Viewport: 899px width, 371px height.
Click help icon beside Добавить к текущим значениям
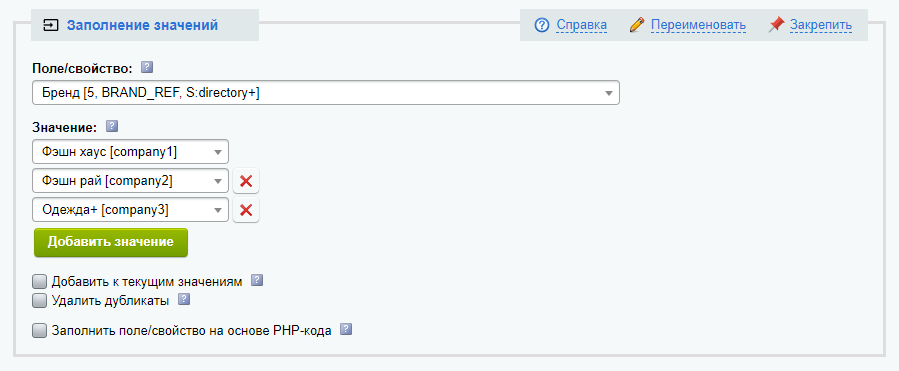coord(257,280)
